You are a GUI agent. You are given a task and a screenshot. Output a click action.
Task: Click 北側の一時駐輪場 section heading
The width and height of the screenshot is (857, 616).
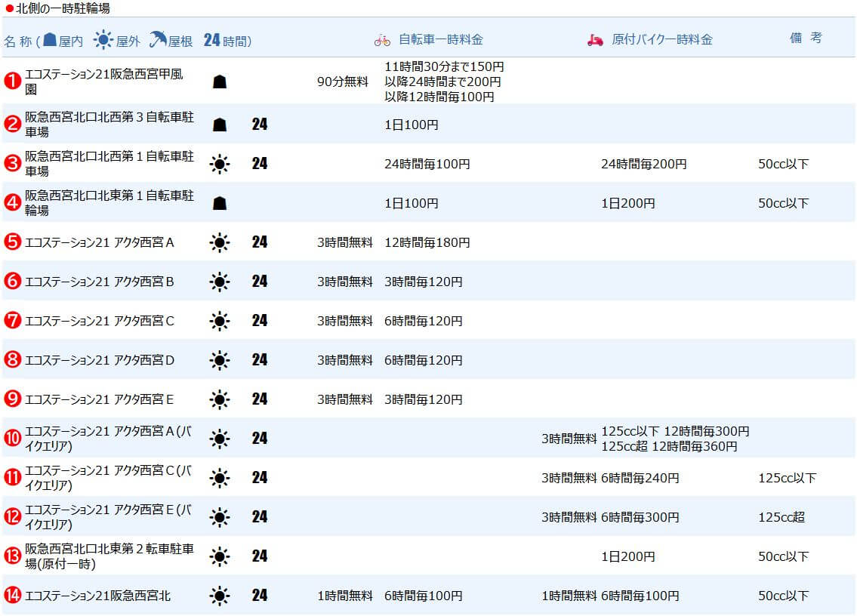pos(63,8)
